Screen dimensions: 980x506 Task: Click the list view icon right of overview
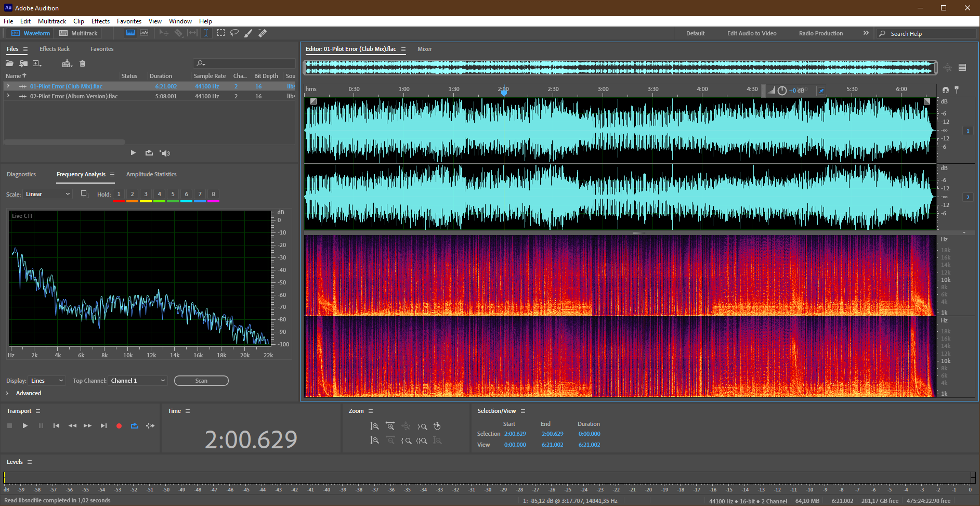(x=962, y=67)
